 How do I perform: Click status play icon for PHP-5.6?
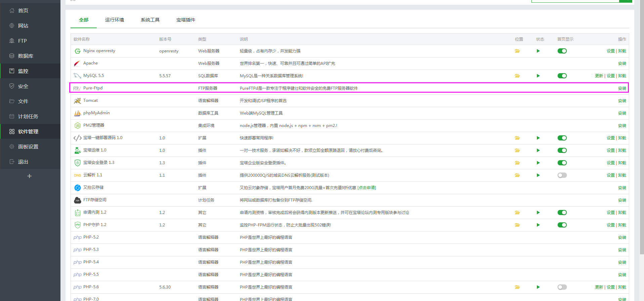coord(538,287)
